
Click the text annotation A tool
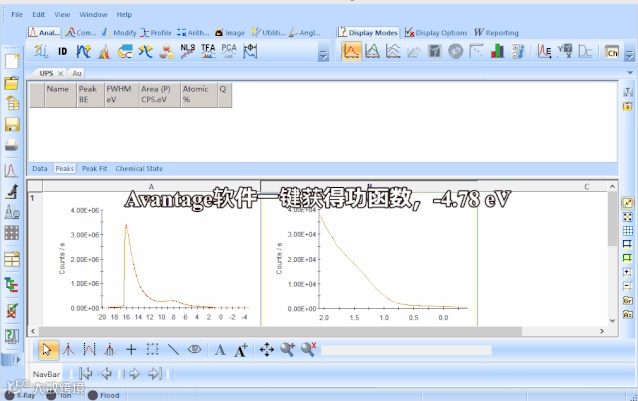click(220, 350)
